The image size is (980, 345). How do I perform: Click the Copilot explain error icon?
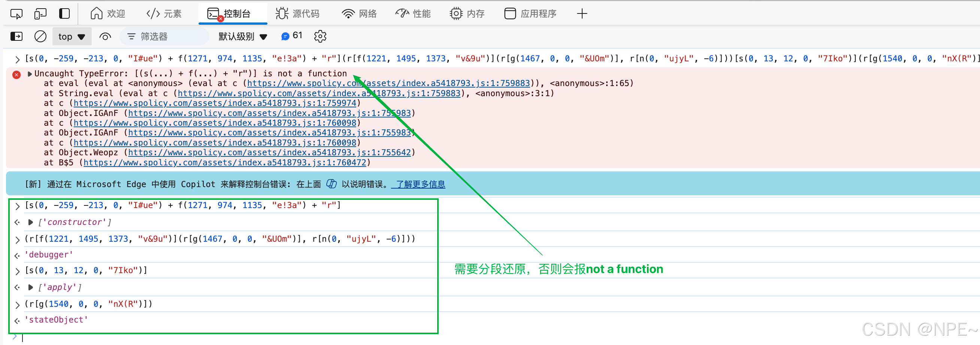pyautogui.click(x=331, y=184)
